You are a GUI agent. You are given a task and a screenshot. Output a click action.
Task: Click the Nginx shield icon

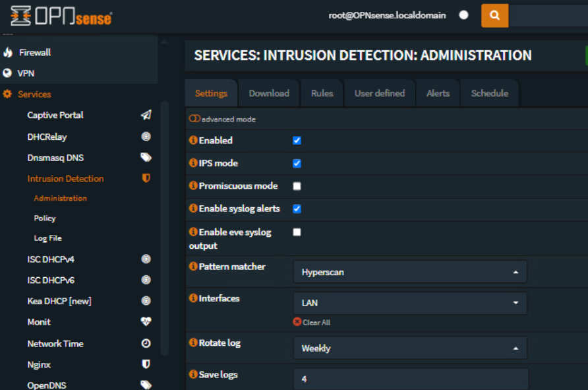(x=146, y=364)
